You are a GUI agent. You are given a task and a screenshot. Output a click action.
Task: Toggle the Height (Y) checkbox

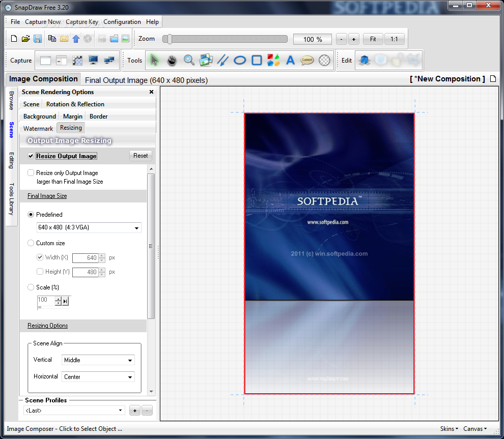click(x=40, y=272)
